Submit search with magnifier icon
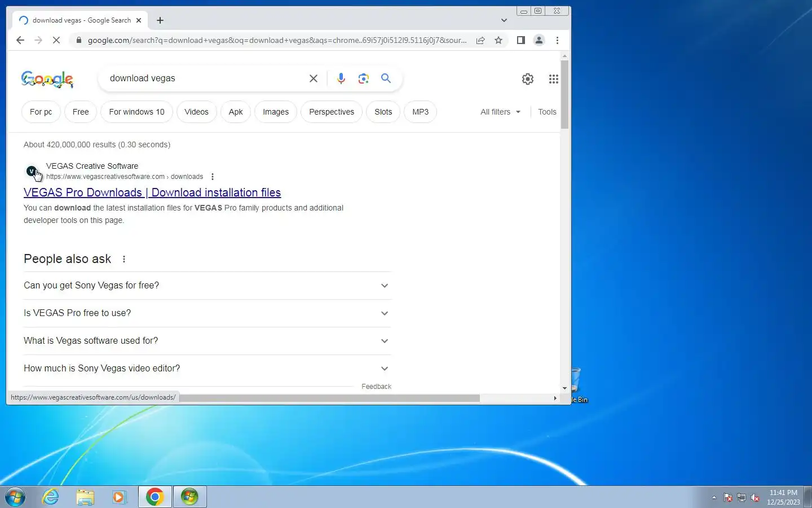Screen dimensions: 812x508 tap(386, 78)
